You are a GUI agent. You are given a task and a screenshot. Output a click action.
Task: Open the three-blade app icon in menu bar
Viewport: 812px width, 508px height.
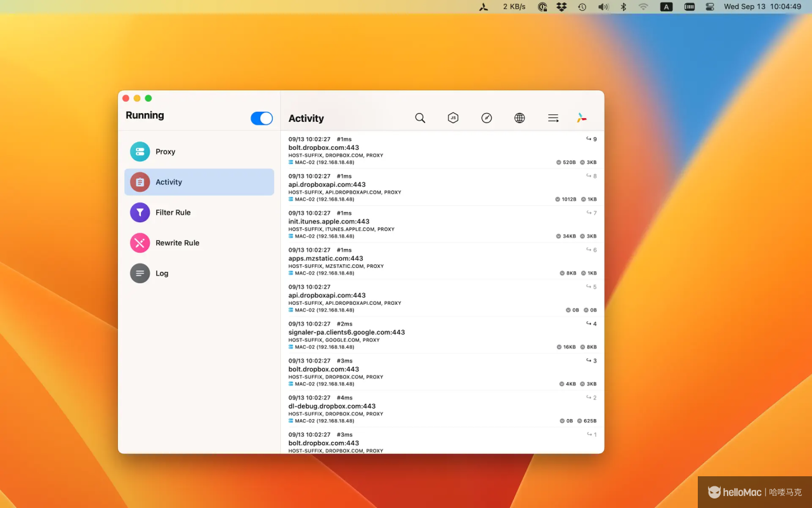pyautogui.click(x=483, y=7)
